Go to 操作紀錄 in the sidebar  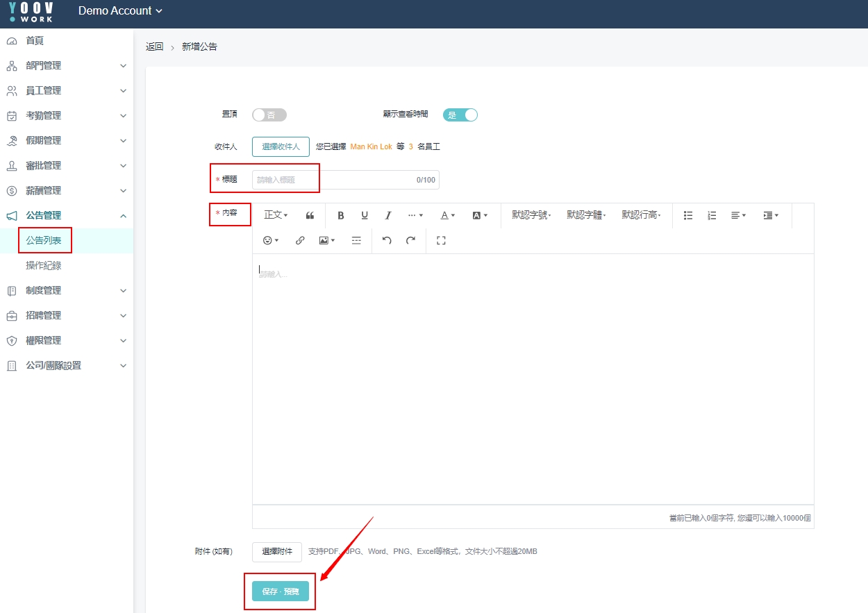(x=44, y=266)
